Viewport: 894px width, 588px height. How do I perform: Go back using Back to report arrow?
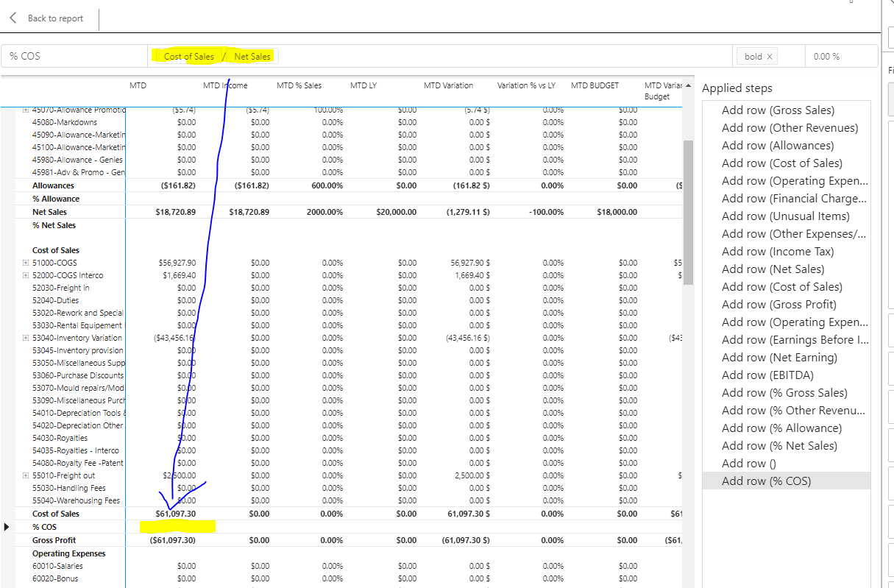[13, 18]
